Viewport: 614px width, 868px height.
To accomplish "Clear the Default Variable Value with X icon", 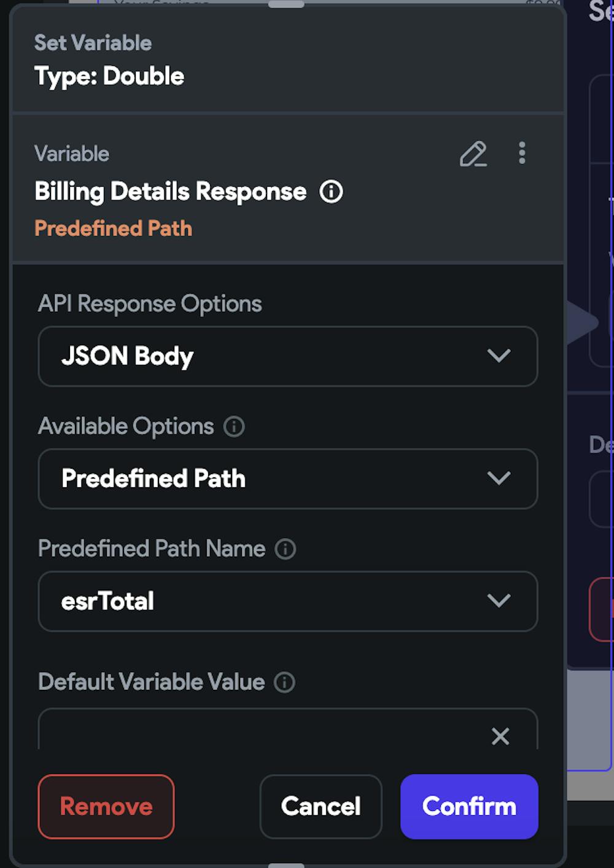I will click(500, 736).
